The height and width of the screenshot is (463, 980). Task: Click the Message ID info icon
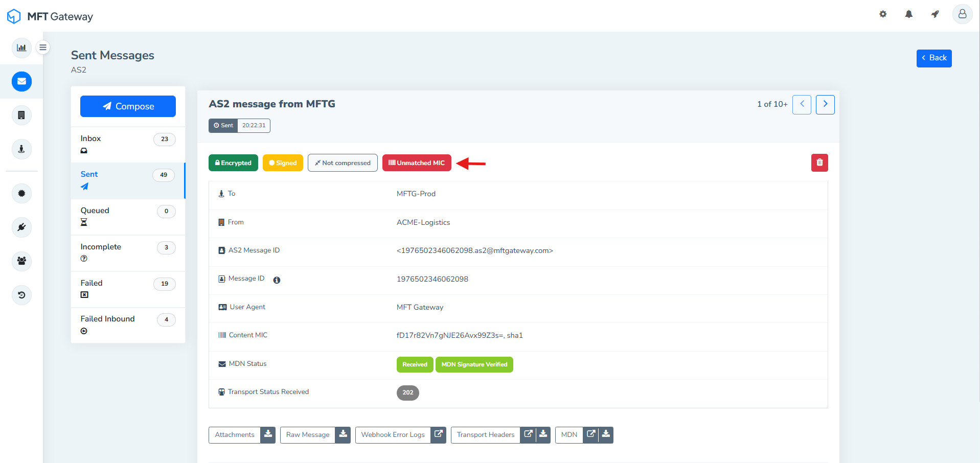[277, 280]
